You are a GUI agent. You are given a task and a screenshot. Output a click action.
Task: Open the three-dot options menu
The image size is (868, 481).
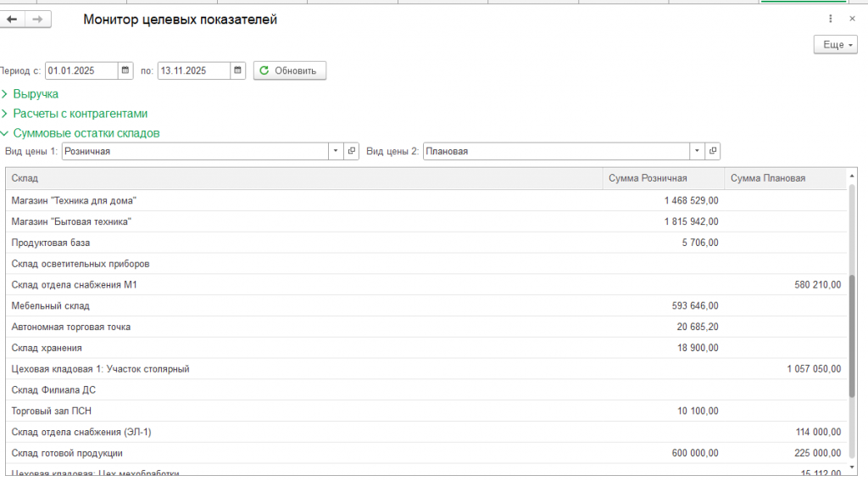coord(831,19)
